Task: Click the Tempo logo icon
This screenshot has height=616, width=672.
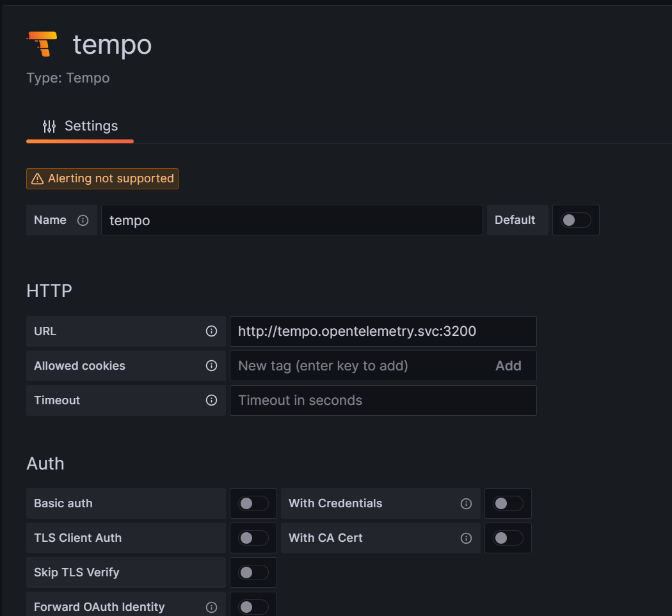Action: tap(42, 44)
